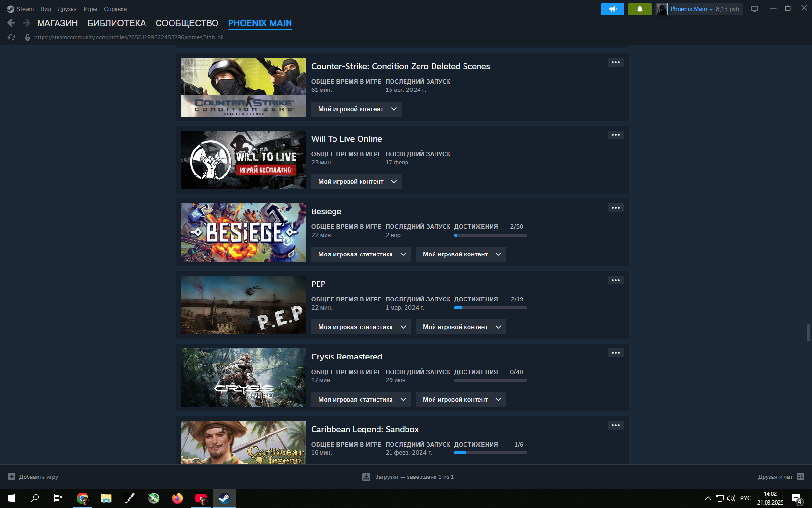Open Task View on the taskbar
Image resolution: width=812 pixels, height=508 pixels.
(x=58, y=498)
